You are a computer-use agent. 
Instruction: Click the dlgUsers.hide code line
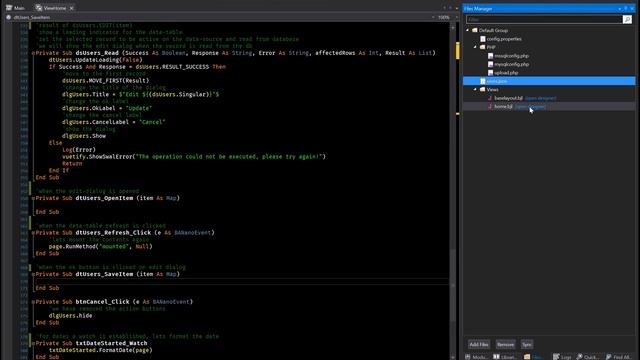tap(70, 316)
